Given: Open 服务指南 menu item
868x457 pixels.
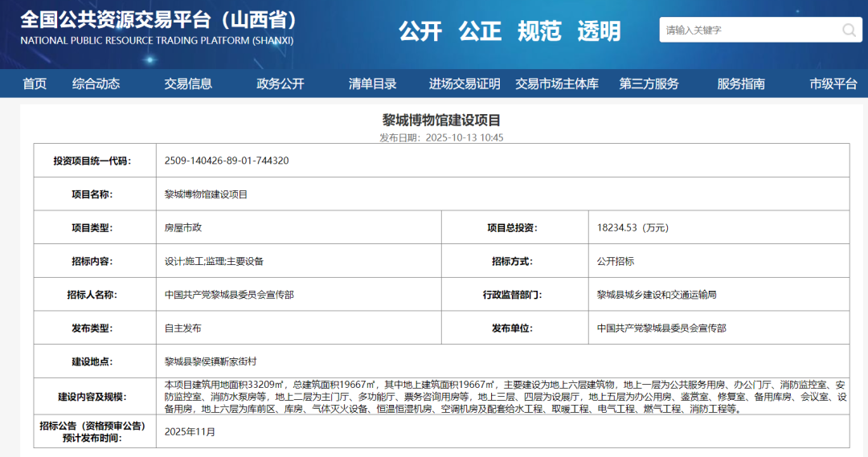Looking at the screenshot, I should (x=741, y=84).
